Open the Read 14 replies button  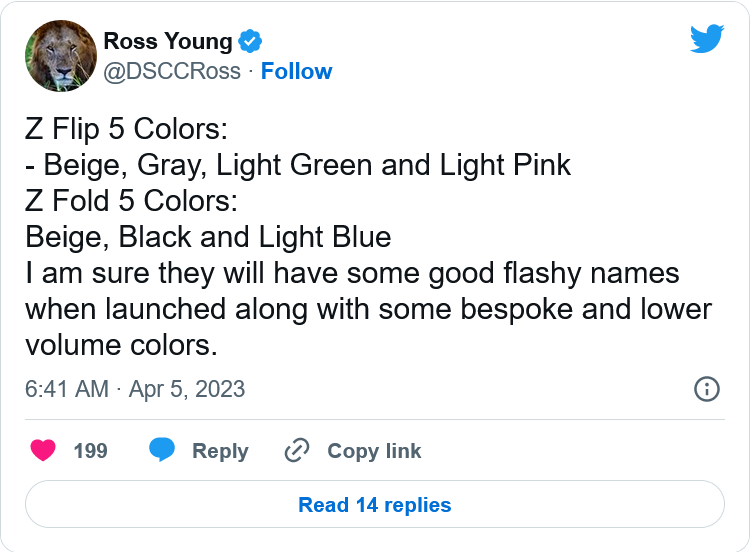click(375, 504)
